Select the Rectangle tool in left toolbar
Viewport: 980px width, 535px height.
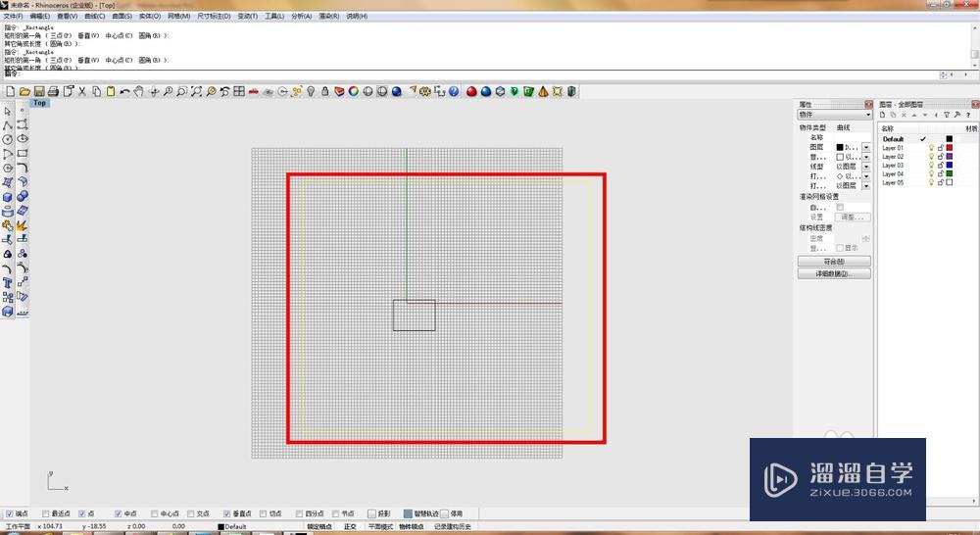pyautogui.click(x=22, y=154)
